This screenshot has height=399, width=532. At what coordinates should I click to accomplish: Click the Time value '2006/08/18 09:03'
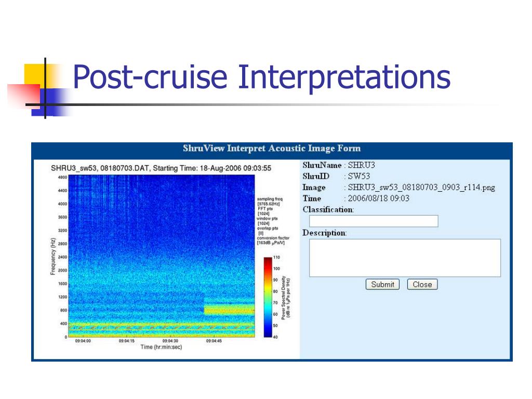379,198
